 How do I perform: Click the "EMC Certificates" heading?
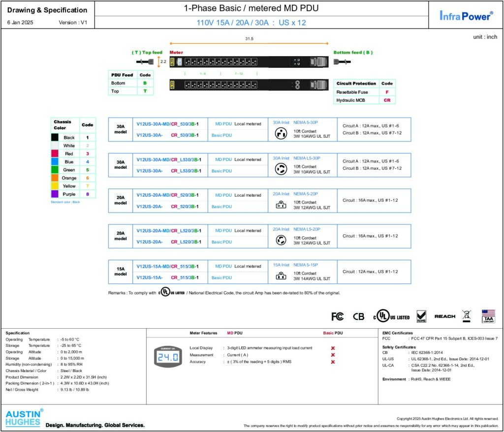[398, 333]
